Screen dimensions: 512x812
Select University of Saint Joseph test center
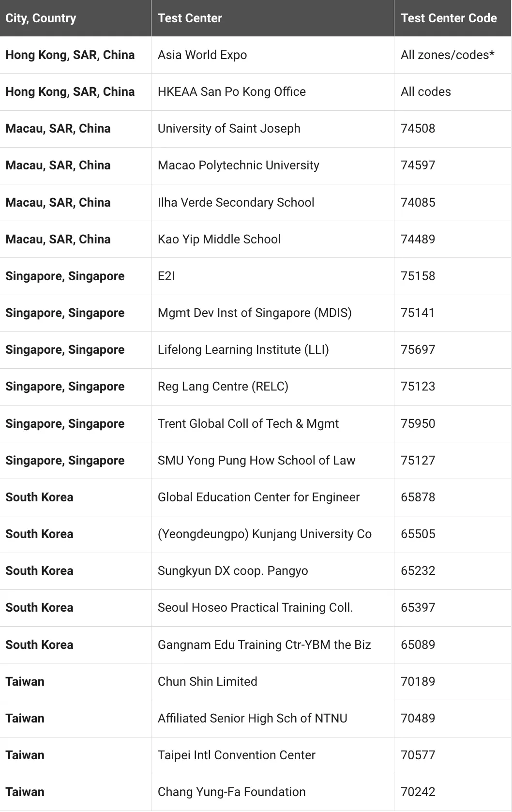(x=229, y=129)
